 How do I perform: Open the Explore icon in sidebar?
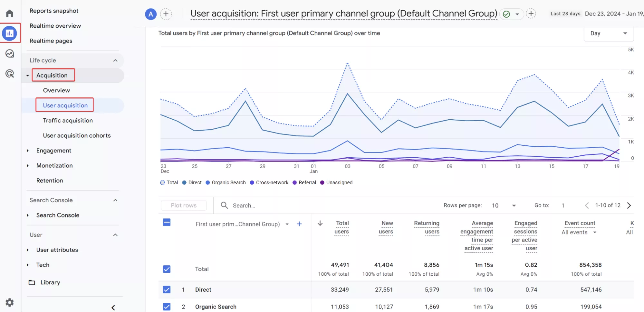tap(10, 53)
